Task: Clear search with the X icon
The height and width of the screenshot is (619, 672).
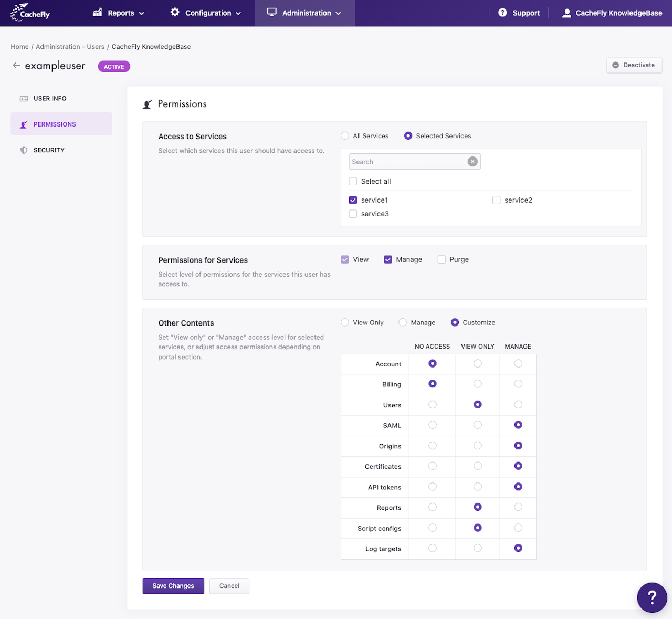Action: pos(472,162)
